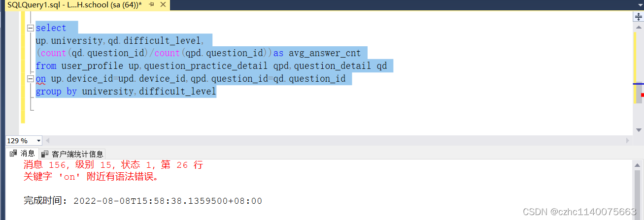The image size is (644, 220).
Task: Click the messages pane vertical scrollbar thumb
Action: (x=638, y=189)
